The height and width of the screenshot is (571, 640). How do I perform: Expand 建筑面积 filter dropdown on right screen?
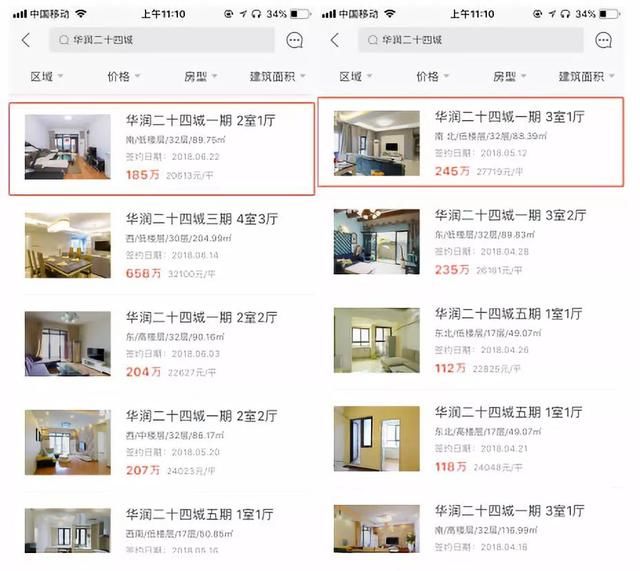tap(587, 76)
